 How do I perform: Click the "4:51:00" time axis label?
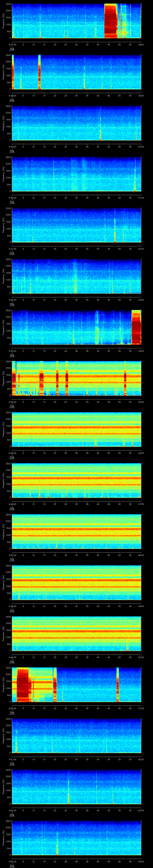point(12,759)
